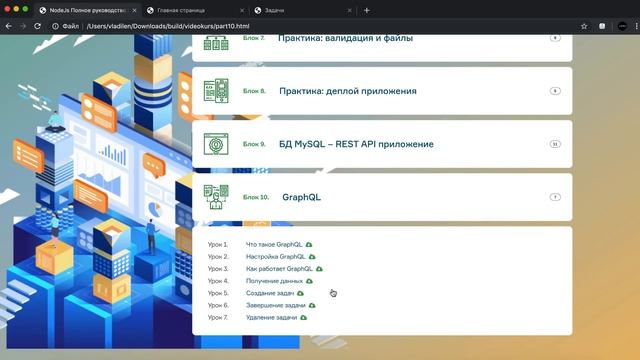Expand the Блок 9 lesson counter
The width and height of the screenshot is (640, 360).
[555, 144]
